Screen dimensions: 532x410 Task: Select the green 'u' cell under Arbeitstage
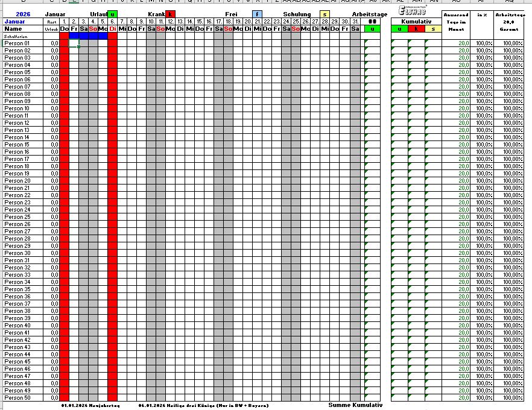pos(372,28)
